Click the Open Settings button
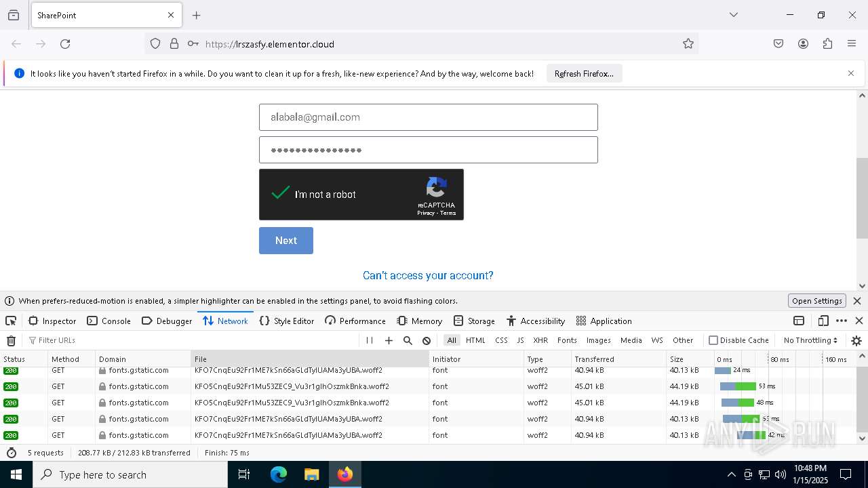 (817, 301)
